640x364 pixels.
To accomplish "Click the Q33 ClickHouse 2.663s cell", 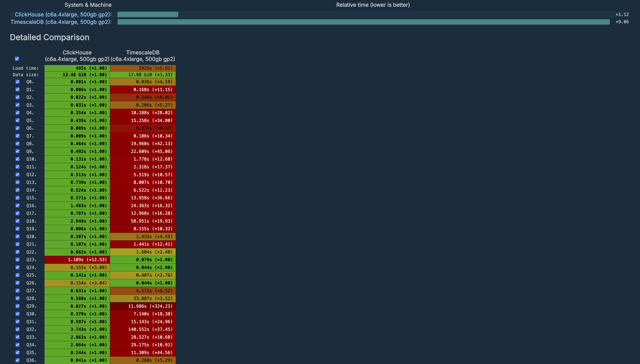I will [77, 337].
